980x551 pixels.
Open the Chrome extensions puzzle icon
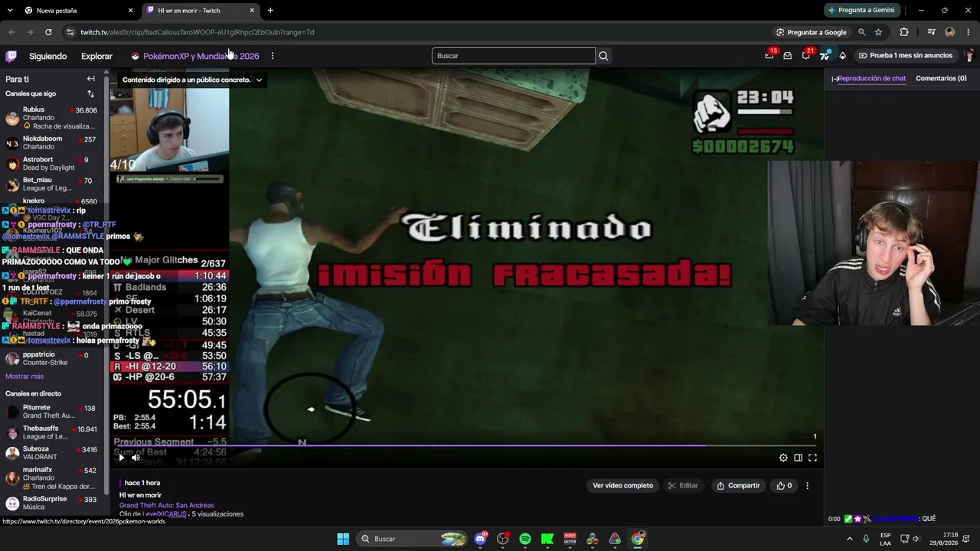tap(904, 32)
